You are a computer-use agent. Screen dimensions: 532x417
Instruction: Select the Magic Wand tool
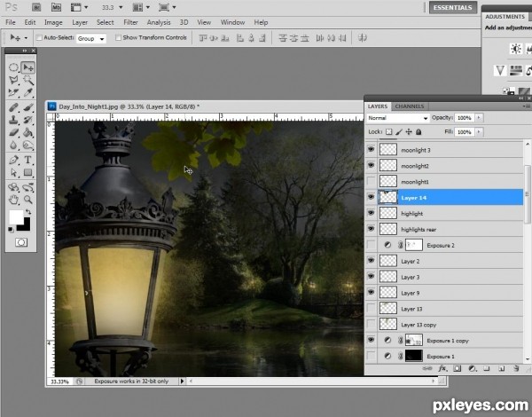28,80
